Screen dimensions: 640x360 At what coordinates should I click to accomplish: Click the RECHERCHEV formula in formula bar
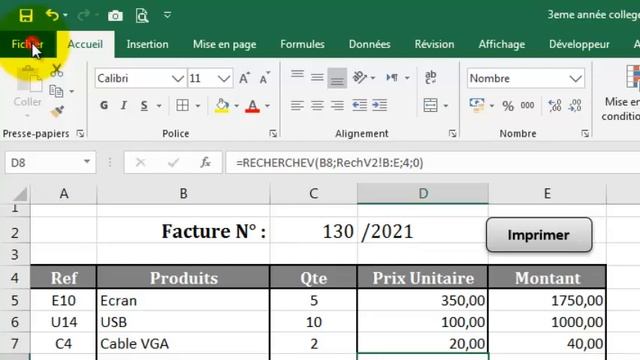coord(329,163)
